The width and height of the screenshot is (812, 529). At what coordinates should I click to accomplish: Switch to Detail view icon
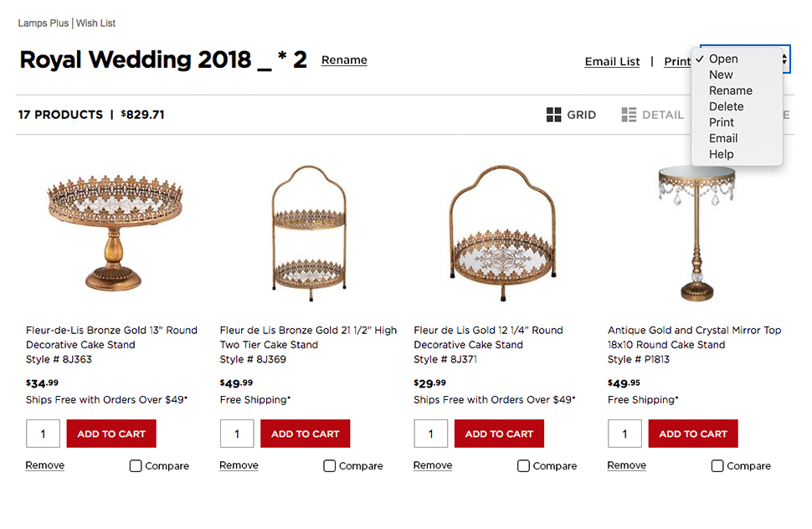click(x=629, y=115)
